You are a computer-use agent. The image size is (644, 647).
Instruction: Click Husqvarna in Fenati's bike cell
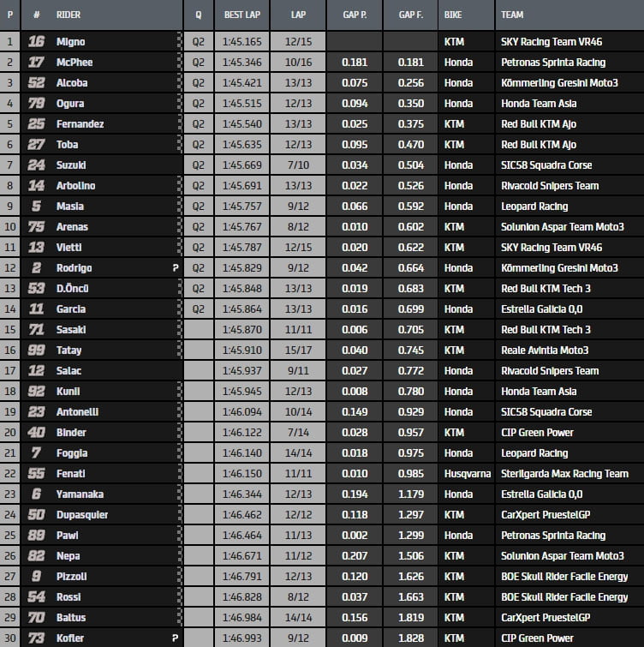coord(467,473)
